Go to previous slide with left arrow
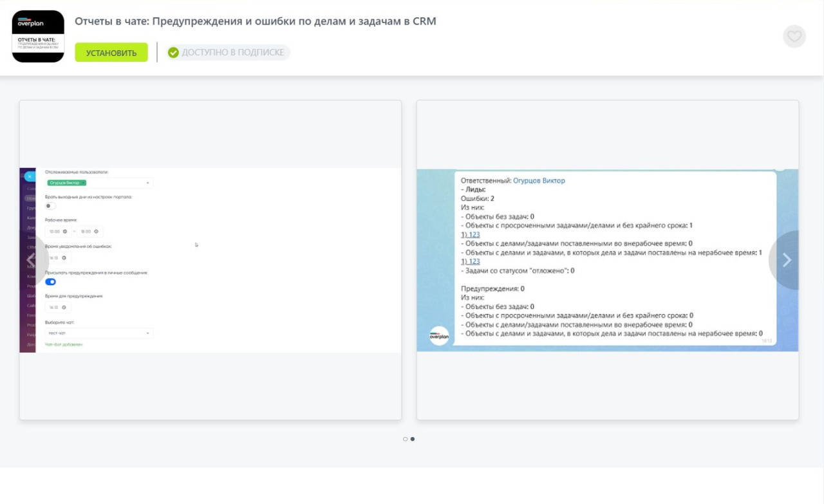 coord(31,260)
